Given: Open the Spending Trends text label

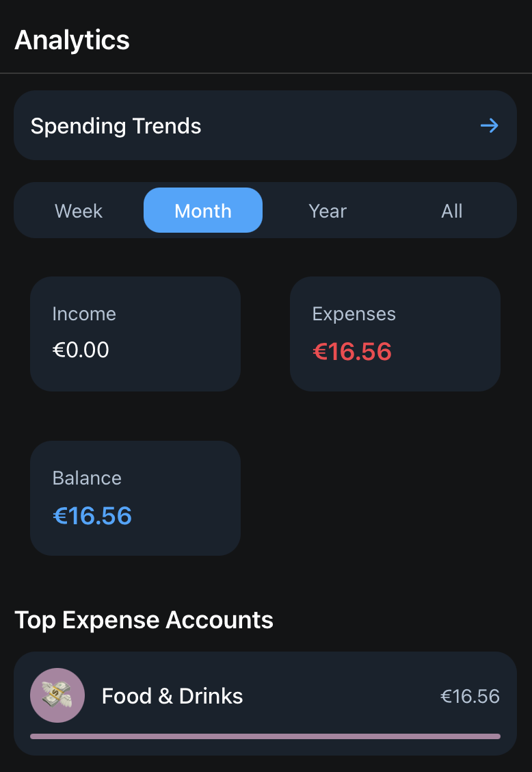Looking at the screenshot, I should tap(116, 126).
